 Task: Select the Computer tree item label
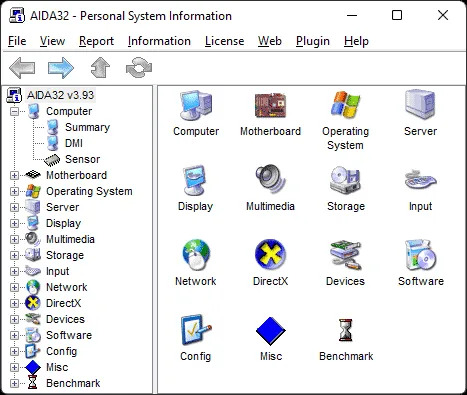click(69, 111)
